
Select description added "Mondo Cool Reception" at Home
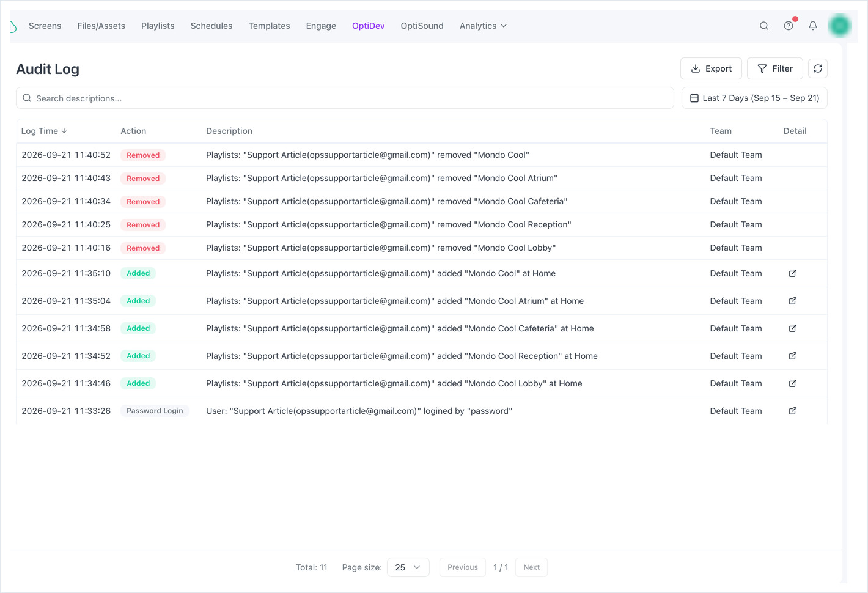click(x=402, y=356)
